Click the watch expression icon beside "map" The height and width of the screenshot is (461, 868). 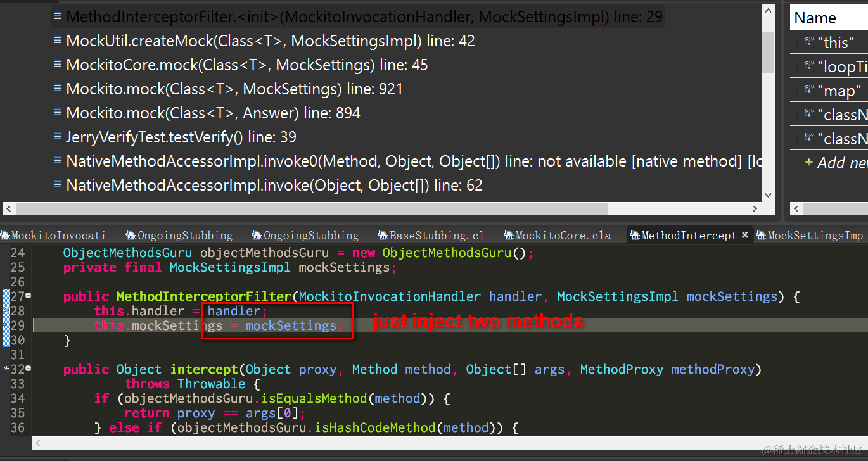point(809,91)
